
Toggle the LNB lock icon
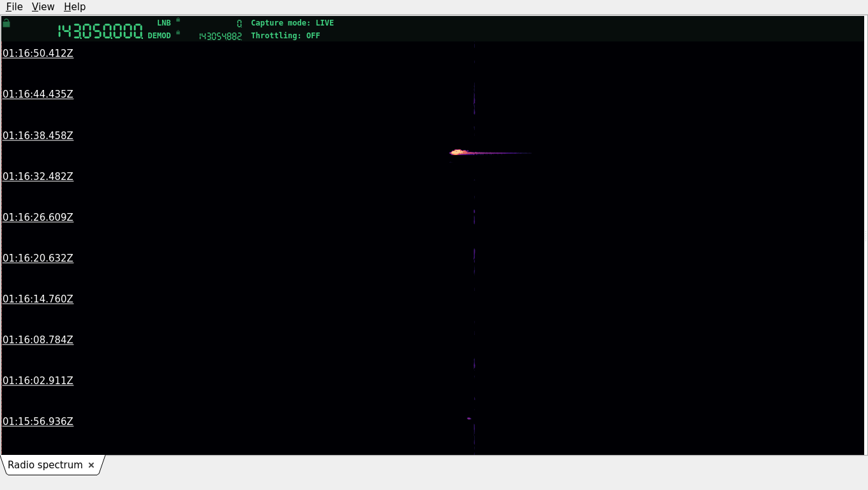pos(178,20)
